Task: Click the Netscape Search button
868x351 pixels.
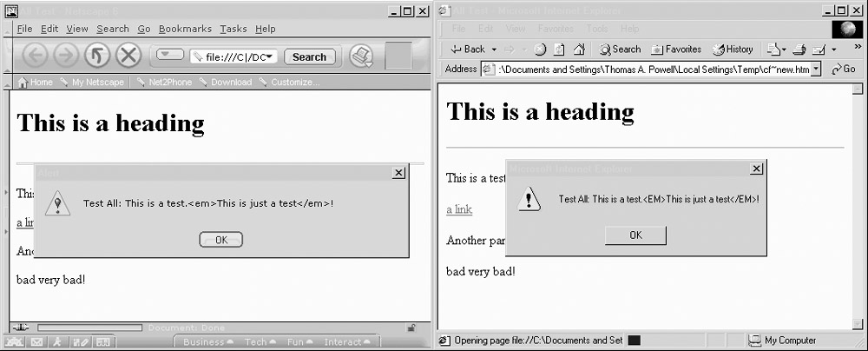Action: tap(309, 57)
